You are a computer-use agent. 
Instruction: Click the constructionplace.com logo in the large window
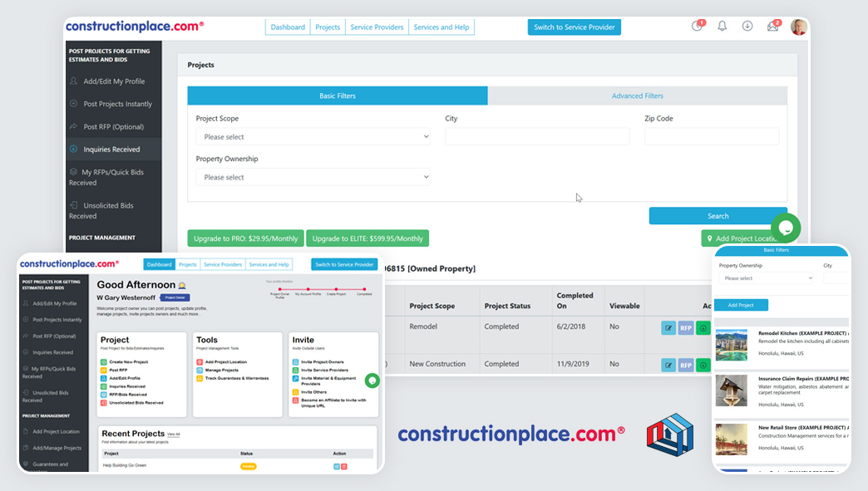tap(135, 26)
